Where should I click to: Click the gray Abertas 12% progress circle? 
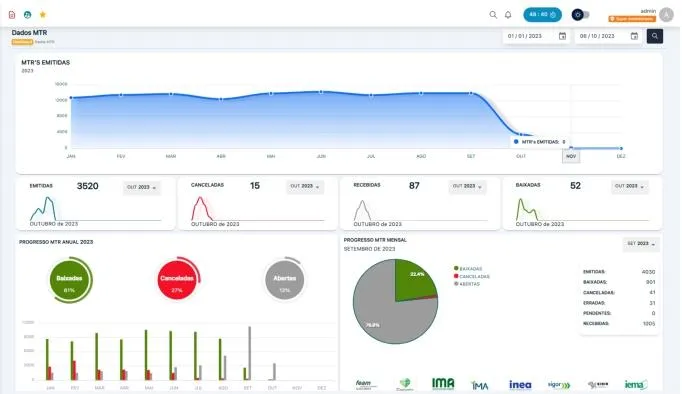pos(284,280)
